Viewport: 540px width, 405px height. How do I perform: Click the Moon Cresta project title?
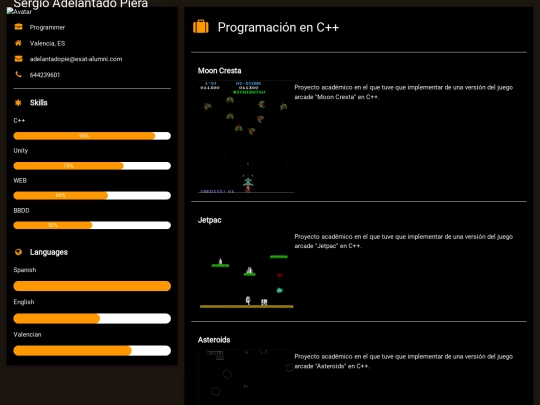point(219,71)
